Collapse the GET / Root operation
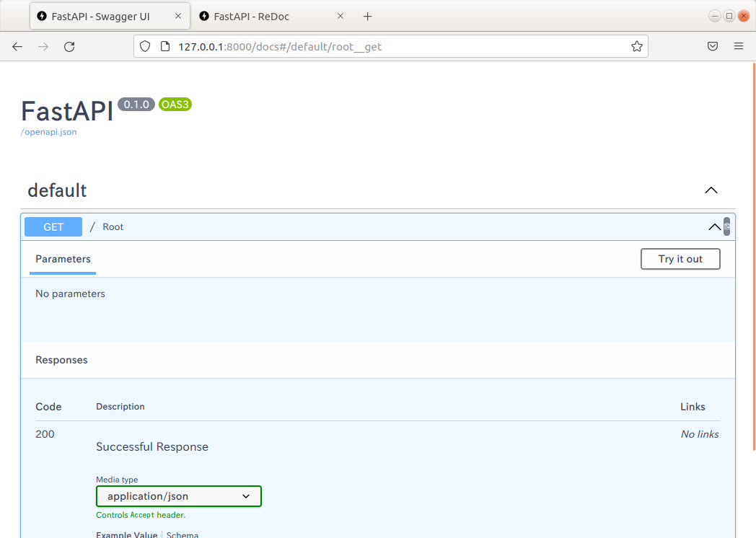Viewport: 756px width, 538px height. [x=713, y=226]
